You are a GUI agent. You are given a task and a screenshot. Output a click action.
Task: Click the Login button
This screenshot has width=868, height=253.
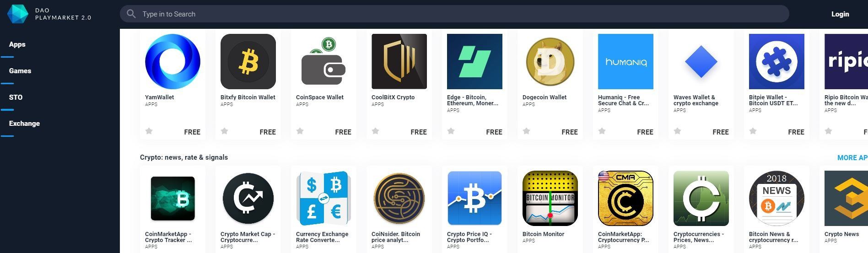(x=840, y=14)
